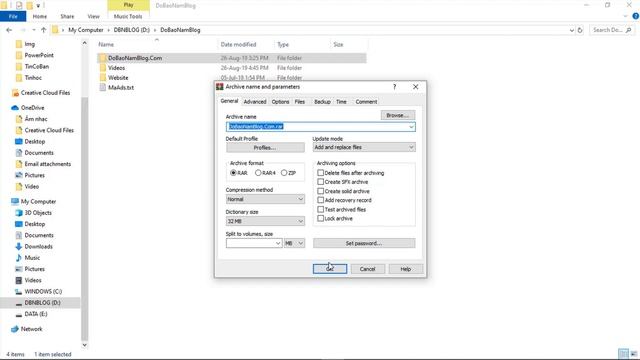The width and height of the screenshot is (640, 360).
Task: Select RAR4 archive format
Action: point(258,173)
